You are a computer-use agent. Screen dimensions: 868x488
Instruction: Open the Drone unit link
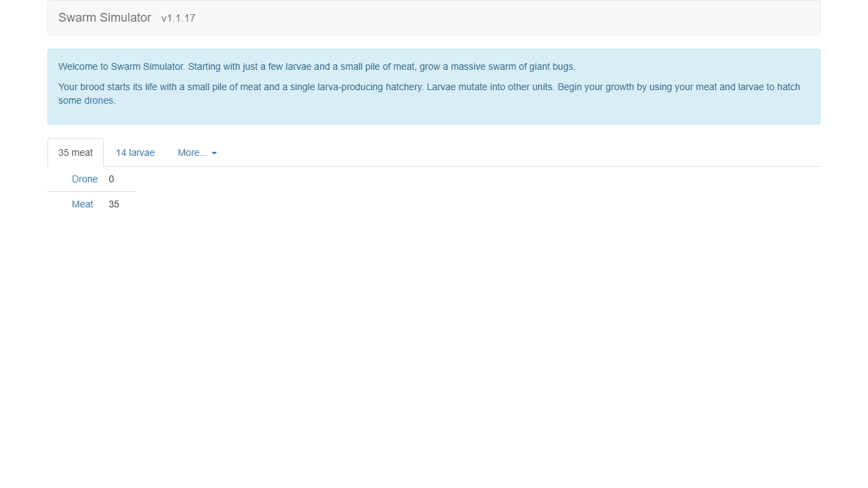tap(85, 179)
